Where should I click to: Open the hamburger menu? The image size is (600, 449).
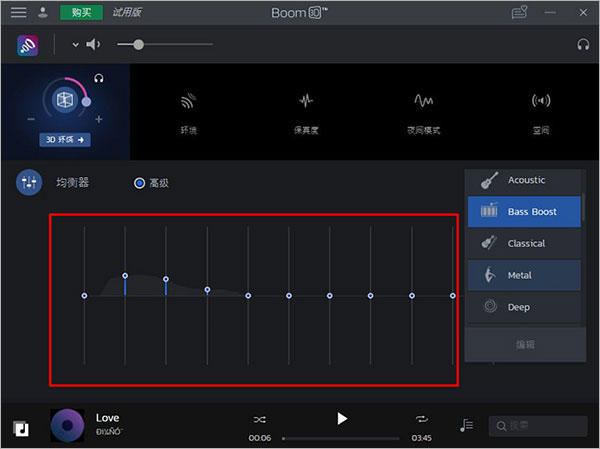point(18,12)
